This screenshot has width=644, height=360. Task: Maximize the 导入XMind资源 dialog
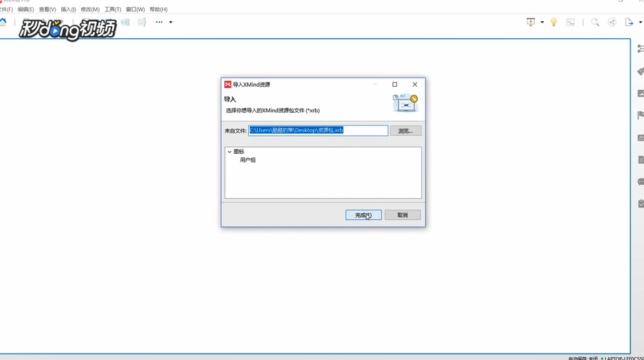[395, 84]
